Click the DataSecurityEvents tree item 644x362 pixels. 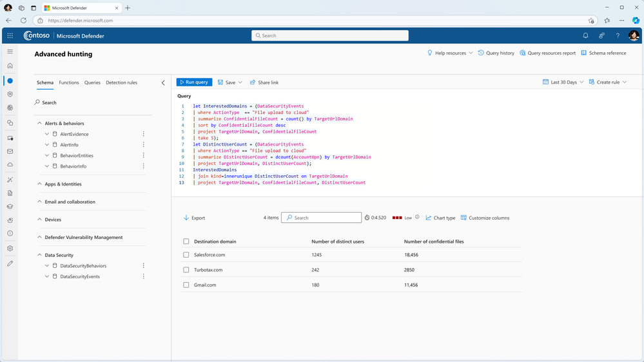click(80, 276)
